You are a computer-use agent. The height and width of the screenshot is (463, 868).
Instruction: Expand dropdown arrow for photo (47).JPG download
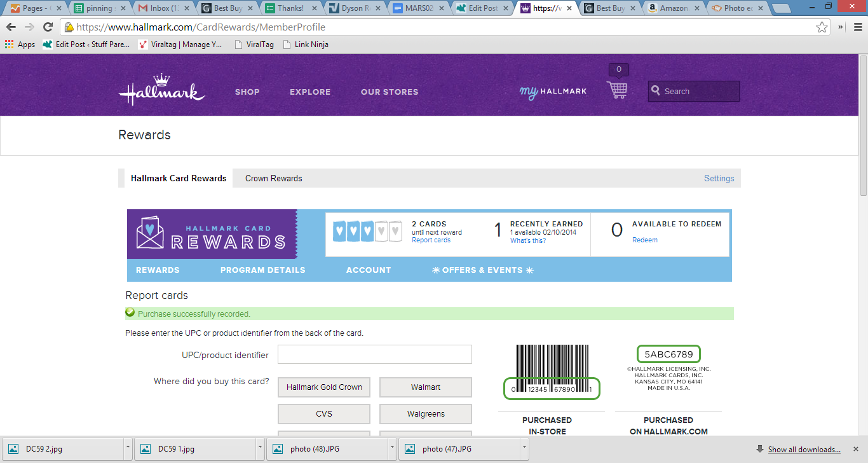(x=524, y=448)
